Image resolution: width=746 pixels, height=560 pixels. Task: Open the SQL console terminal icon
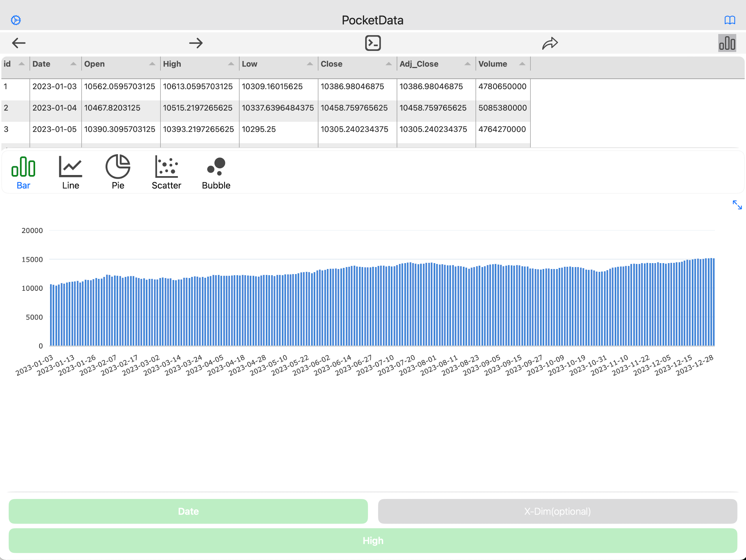point(373,43)
